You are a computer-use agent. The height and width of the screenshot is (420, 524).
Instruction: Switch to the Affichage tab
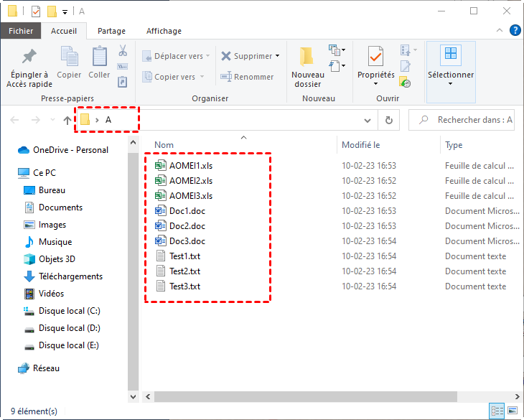[164, 31]
